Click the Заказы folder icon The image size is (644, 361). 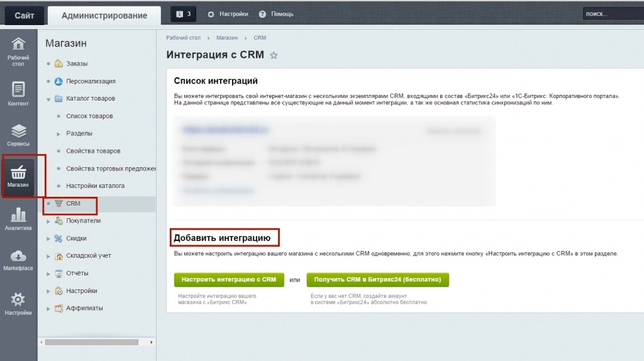(x=58, y=64)
